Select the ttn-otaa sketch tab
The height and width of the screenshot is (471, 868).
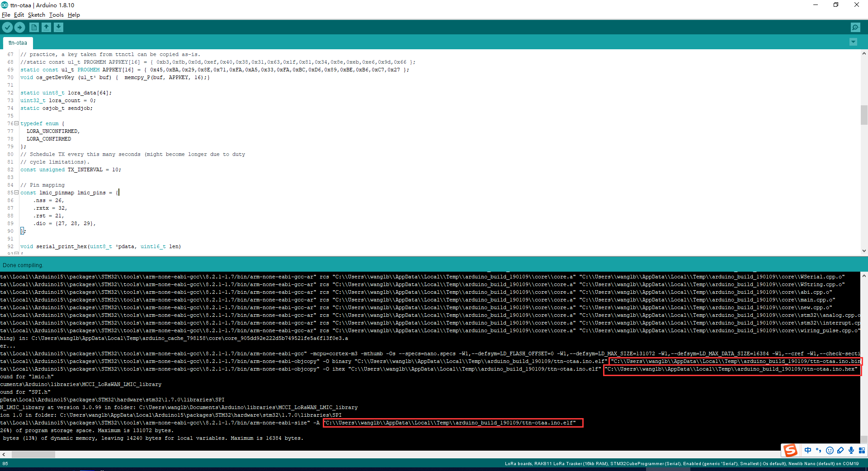point(18,43)
